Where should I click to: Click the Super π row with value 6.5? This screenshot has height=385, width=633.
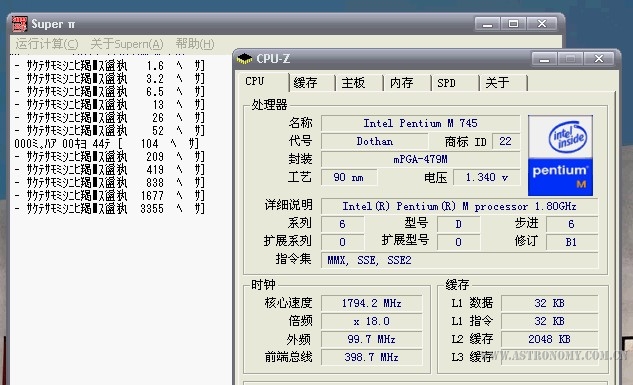(109, 92)
